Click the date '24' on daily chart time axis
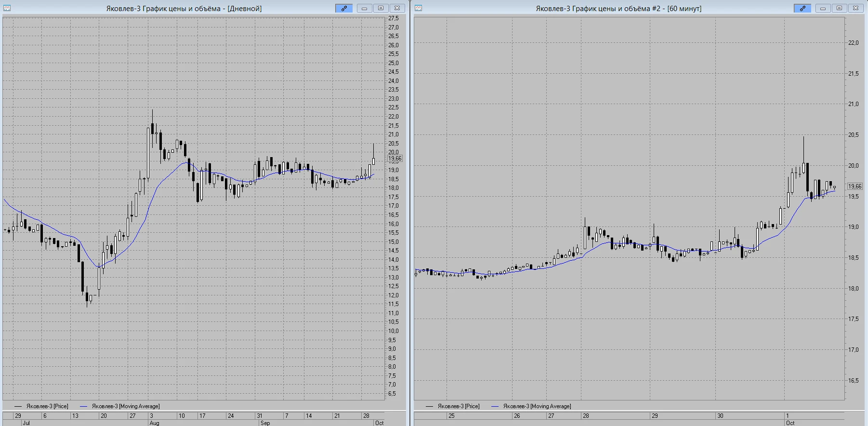 (231, 415)
